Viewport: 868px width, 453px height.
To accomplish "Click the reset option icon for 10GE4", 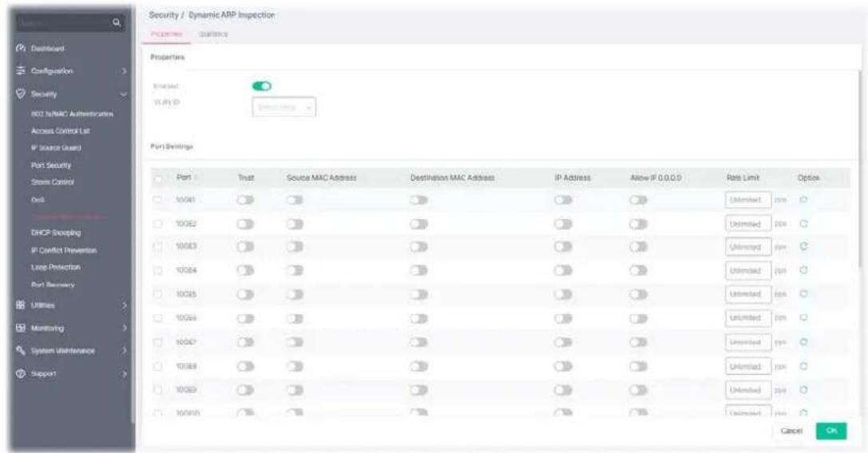I will pyautogui.click(x=804, y=270).
